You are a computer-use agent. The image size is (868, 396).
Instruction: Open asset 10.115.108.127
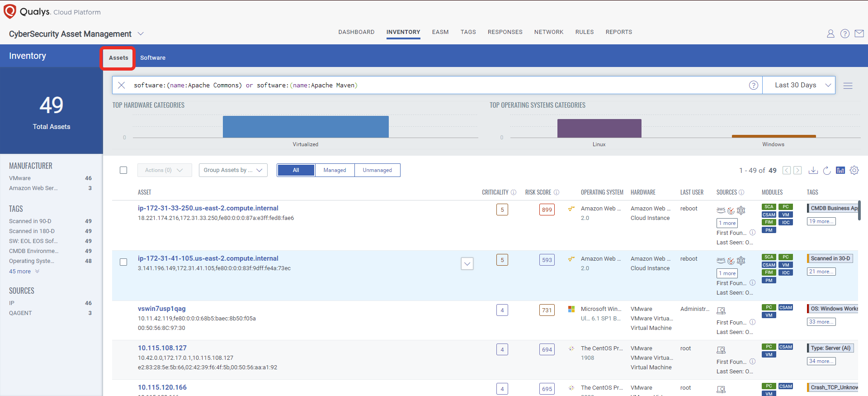click(x=162, y=348)
